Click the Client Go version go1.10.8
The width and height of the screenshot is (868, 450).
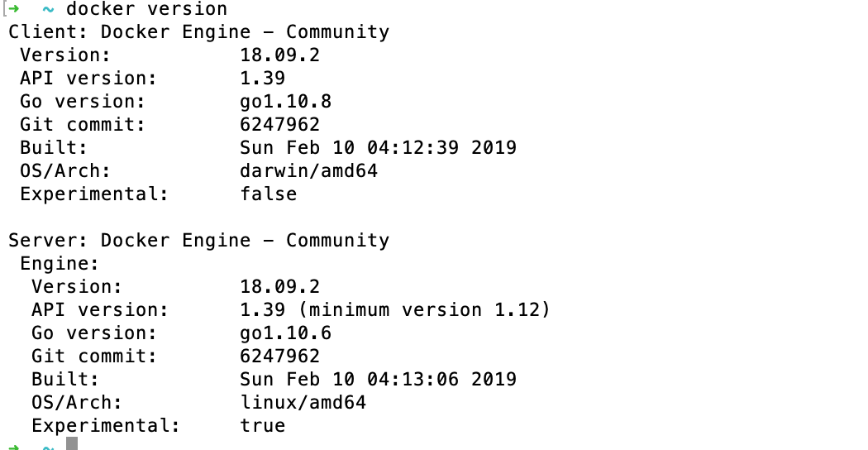(x=279, y=102)
